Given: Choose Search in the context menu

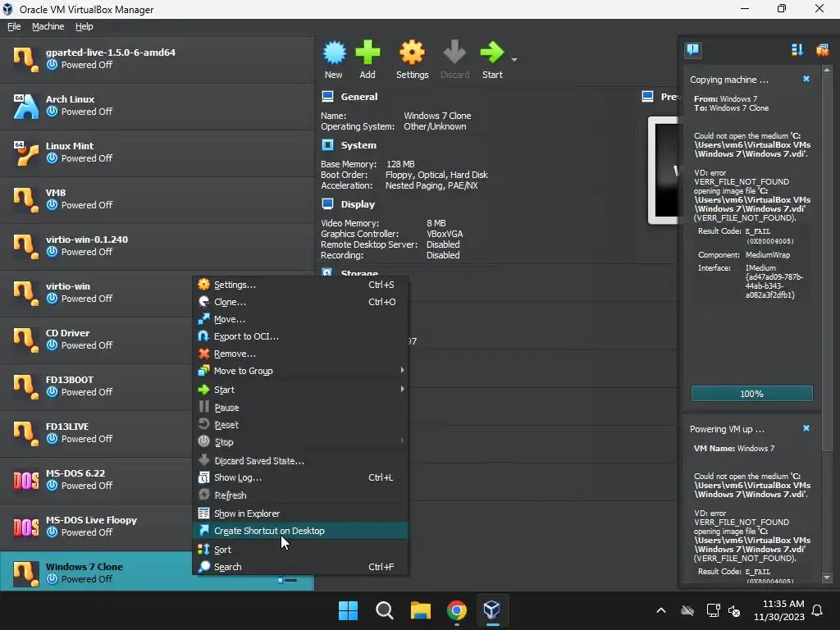Looking at the screenshot, I should [x=300, y=567].
